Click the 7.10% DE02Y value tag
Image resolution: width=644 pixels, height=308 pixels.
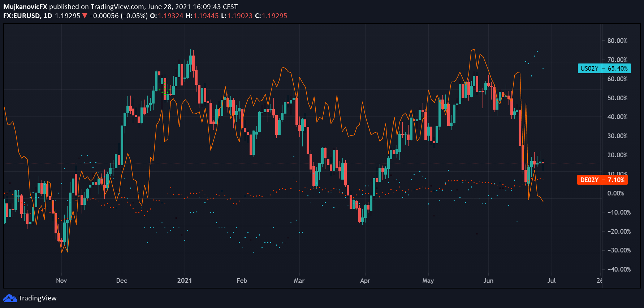615,180
